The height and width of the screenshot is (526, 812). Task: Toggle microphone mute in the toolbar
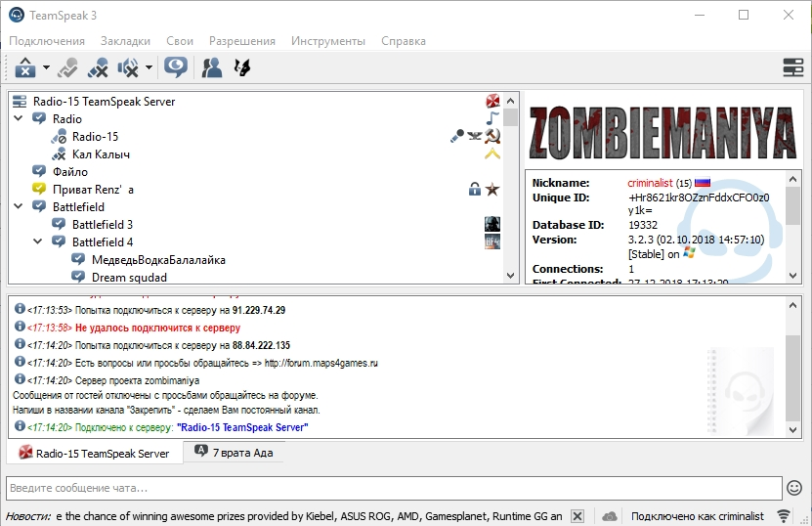coord(98,67)
